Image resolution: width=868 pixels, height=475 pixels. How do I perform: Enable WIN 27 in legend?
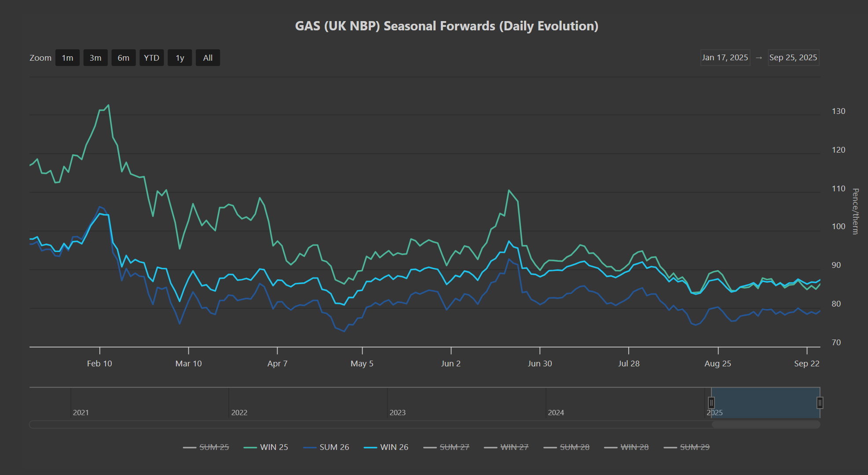(x=514, y=447)
